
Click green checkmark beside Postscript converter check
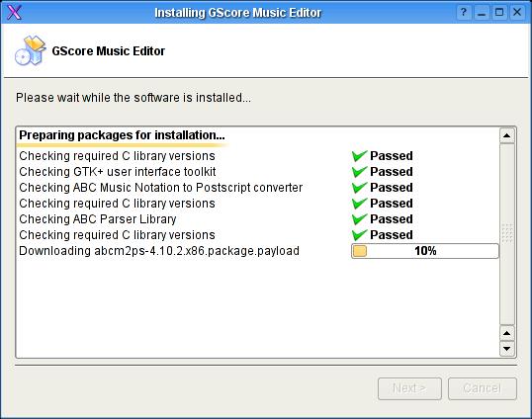pos(359,188)
